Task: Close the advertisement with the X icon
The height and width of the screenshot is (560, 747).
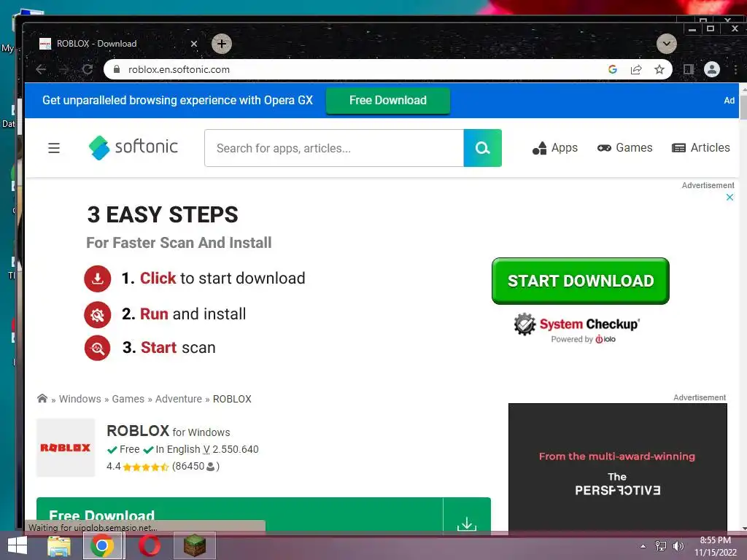Action: point(729,197)
